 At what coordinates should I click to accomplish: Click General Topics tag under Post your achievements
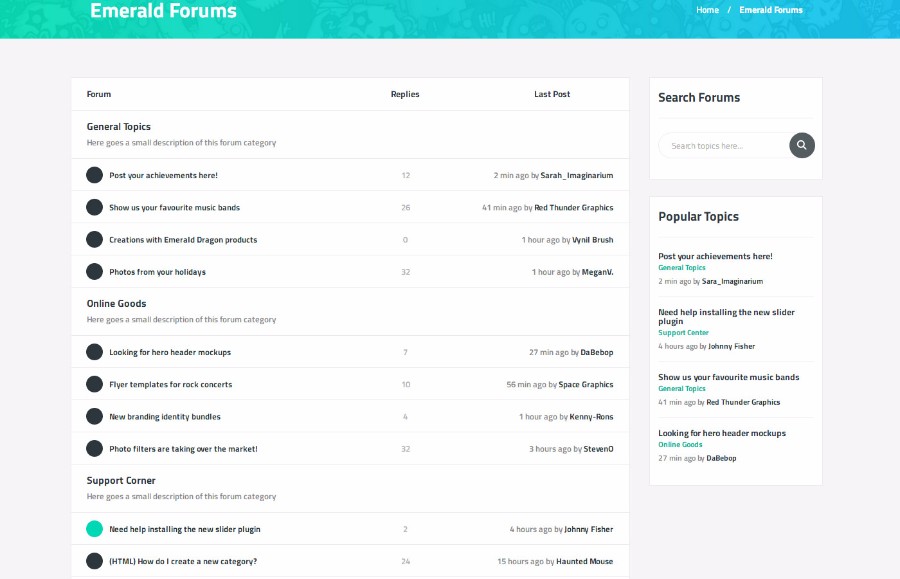tap(682, 268)
